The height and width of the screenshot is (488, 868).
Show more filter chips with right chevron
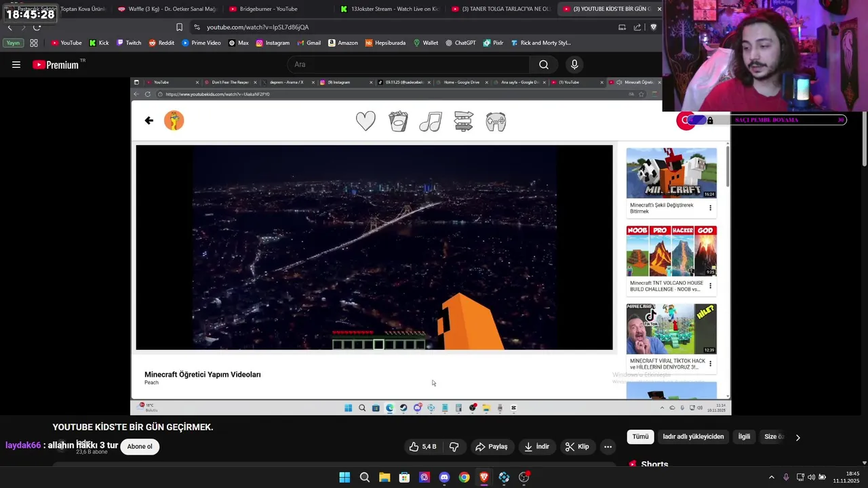coord(797,437)
